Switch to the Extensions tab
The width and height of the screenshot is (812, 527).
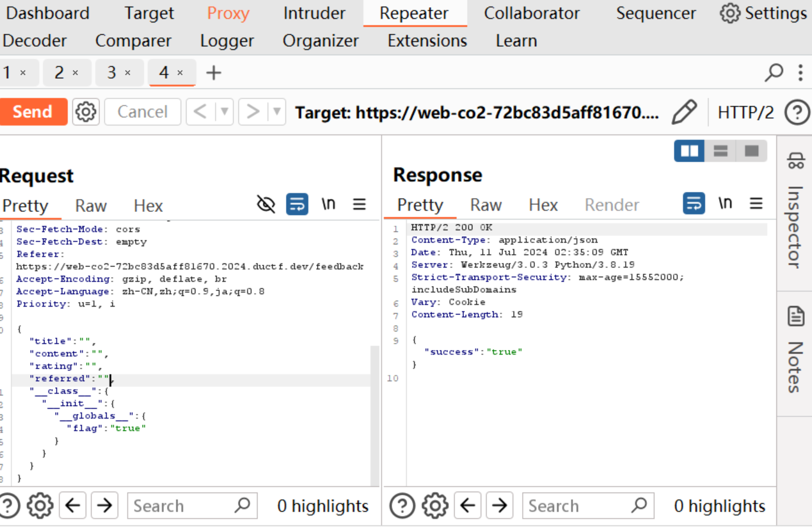pos(427,41)
